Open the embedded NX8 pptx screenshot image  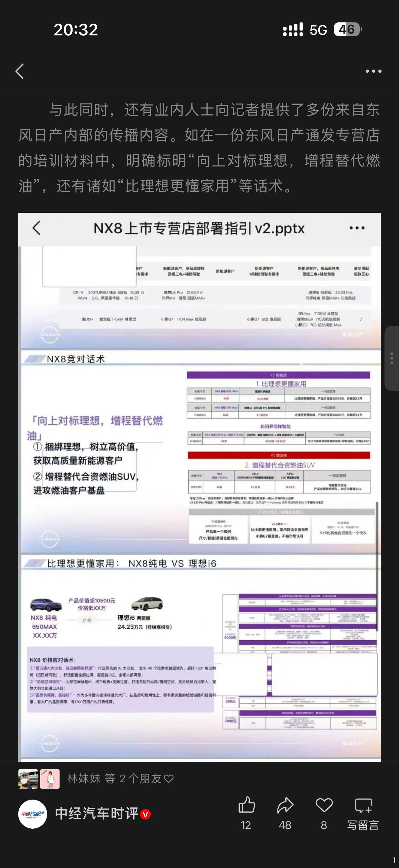[199, 487]
